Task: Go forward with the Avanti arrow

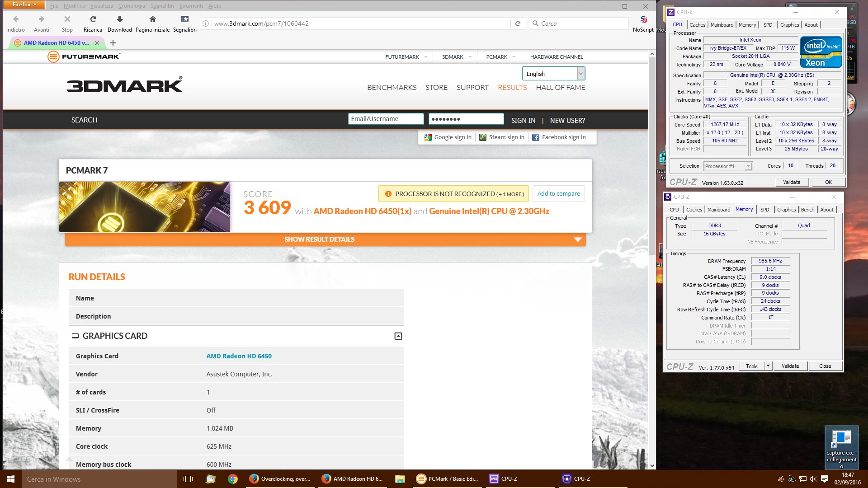Action: coord(42,19)
